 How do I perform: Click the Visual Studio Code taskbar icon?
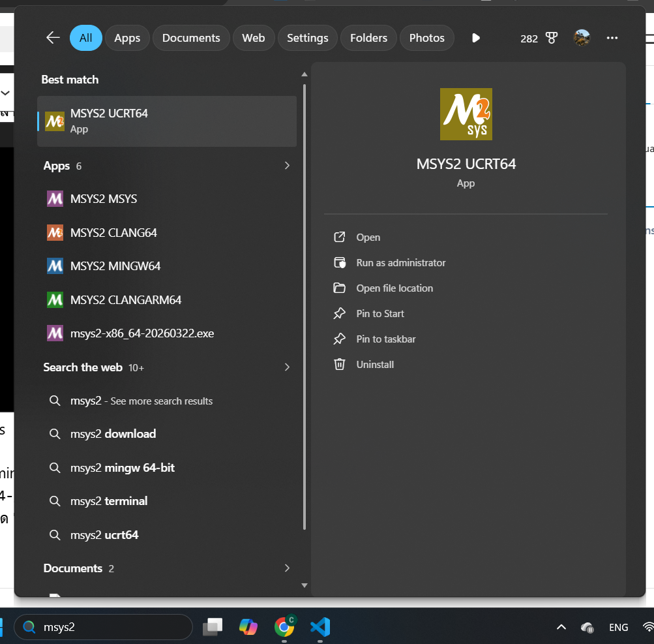[320, 627]
